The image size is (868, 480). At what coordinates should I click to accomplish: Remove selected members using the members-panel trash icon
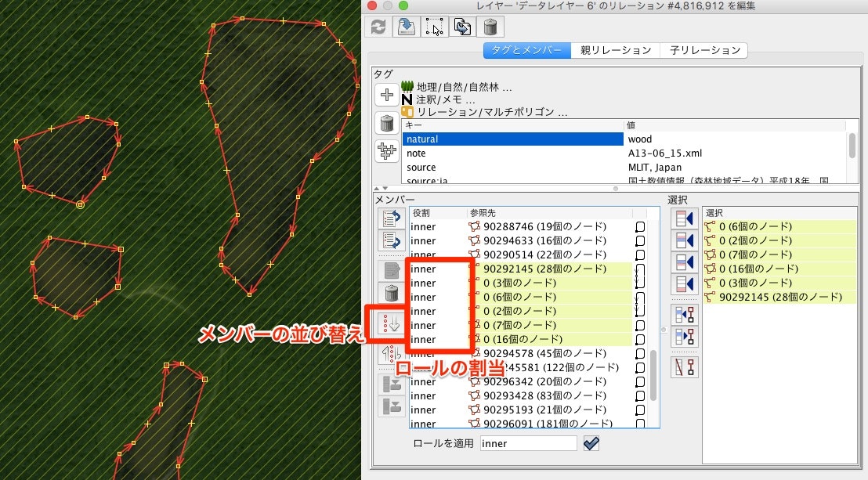[x=389, y=294]
